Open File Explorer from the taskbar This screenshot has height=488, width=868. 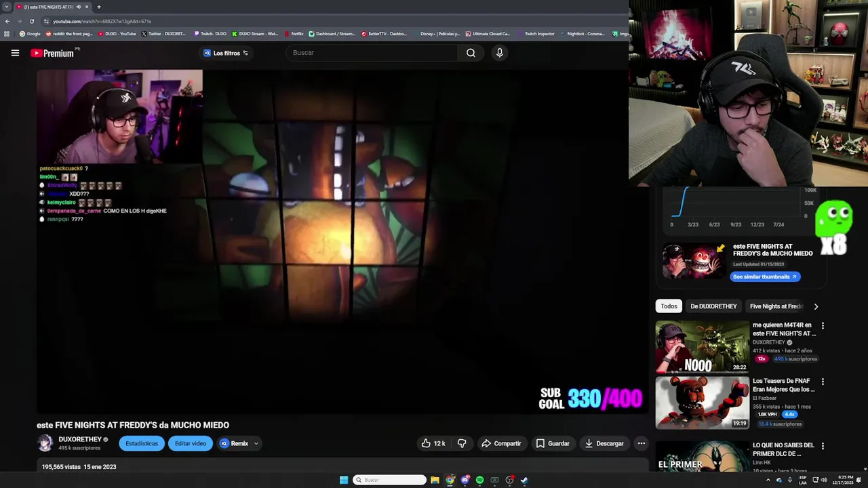(435, 480)
